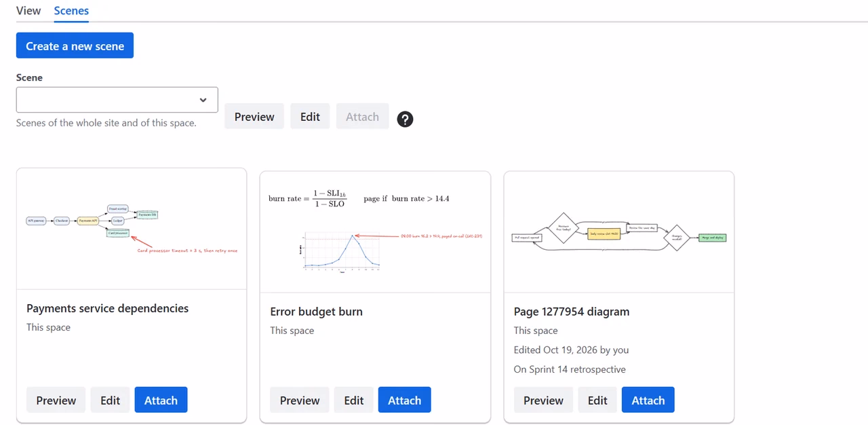Edit the Error budget burn scene
The width and height of the screenshot is (868, 425).
354,400
